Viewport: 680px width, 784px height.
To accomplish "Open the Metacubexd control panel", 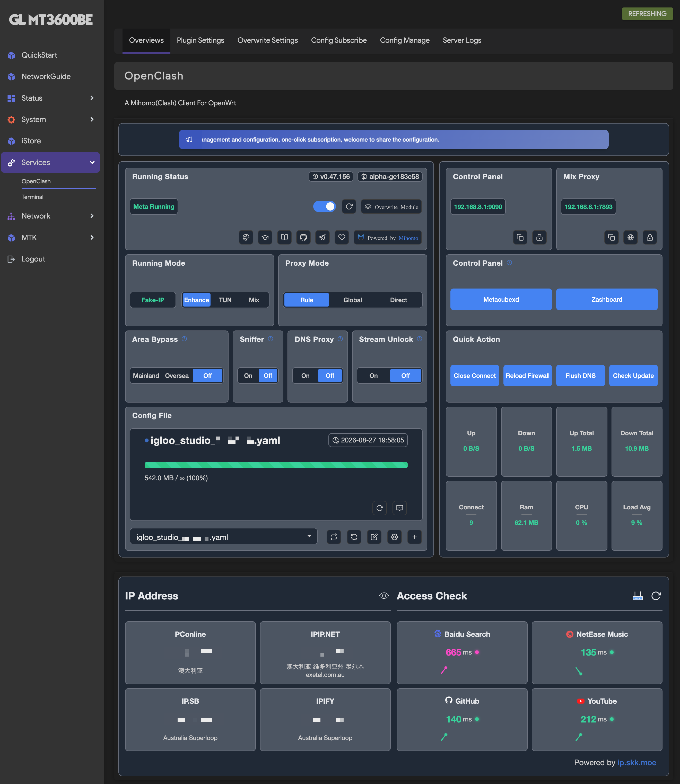I will 501,299.
